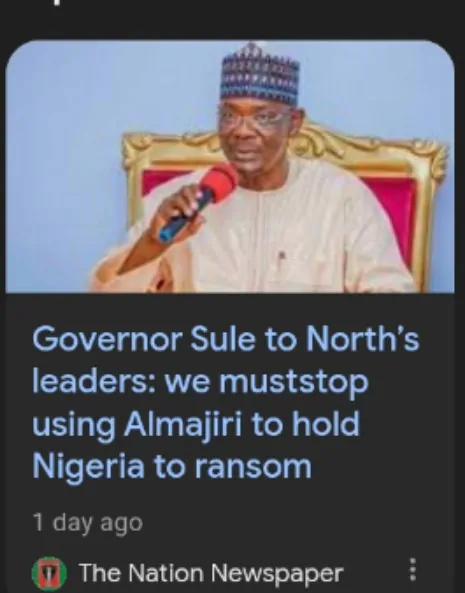Select 'leaders: we muststop' headline text
The width and height of the screenshot is (465, 593).
click(200, 381)
